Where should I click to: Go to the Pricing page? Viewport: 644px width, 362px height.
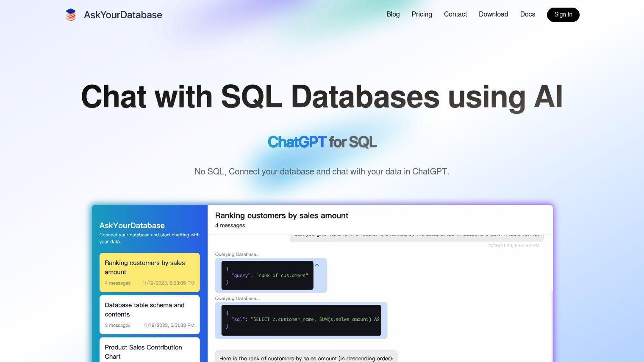click(x=422, y=14)
